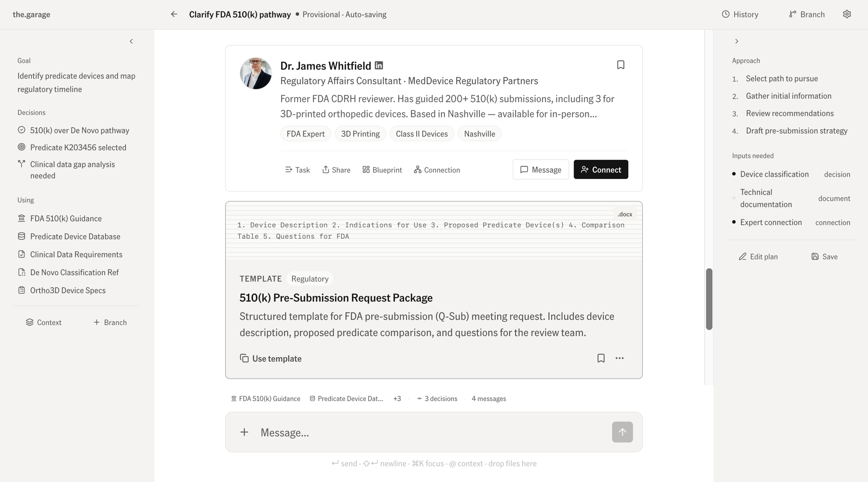
Task: Click Use template
Action: click(x=271, y=359)
